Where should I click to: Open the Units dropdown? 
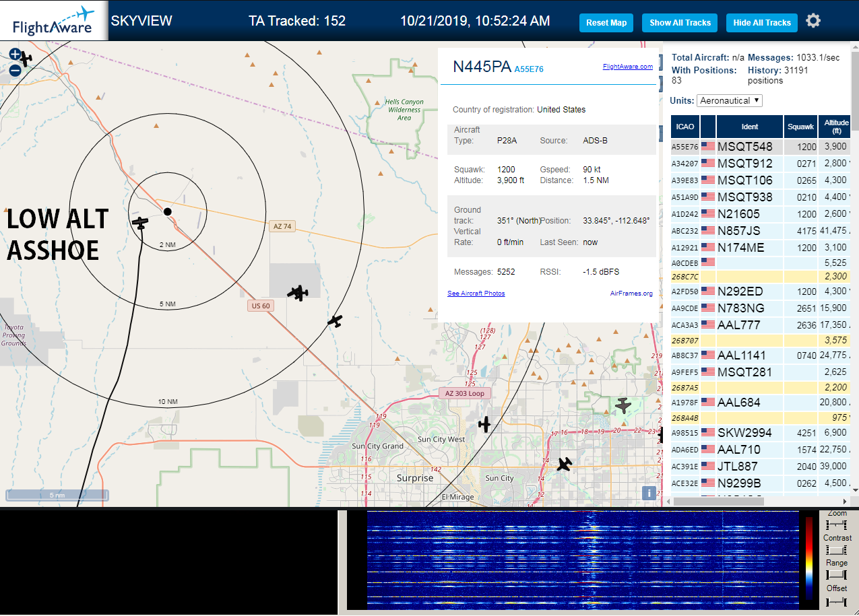[x=730, y=100]
